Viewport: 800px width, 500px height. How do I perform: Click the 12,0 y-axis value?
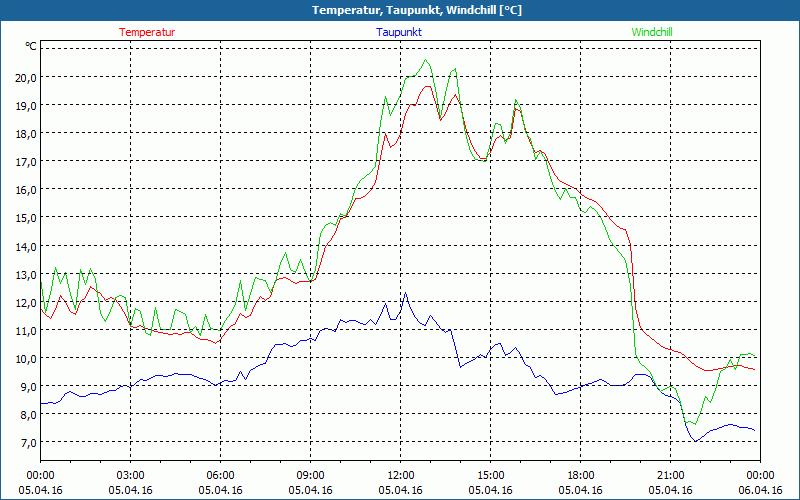27,303
